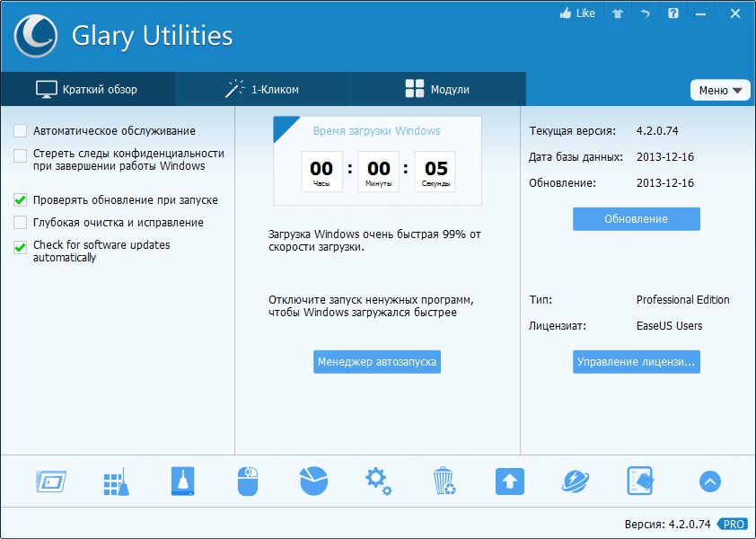Click the Glary Utilities moon logo
This screenshot has width=756, height=539.
pos(35,36)
